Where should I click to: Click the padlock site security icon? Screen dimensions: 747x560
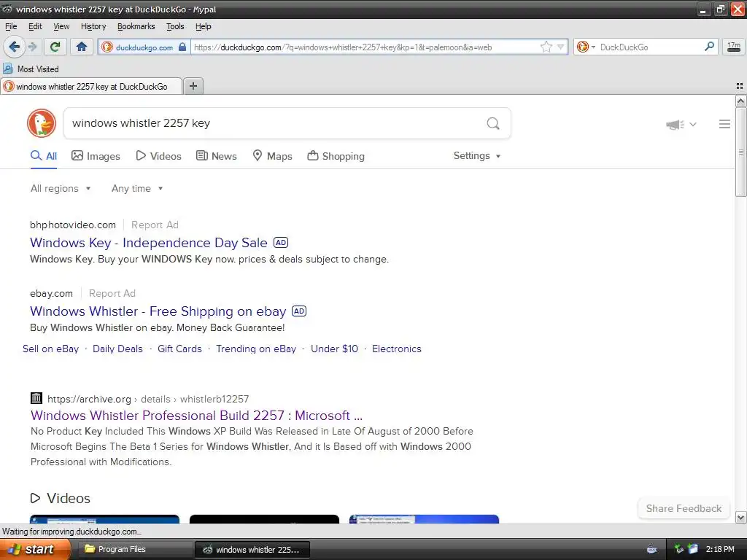(x=182, y=47)
